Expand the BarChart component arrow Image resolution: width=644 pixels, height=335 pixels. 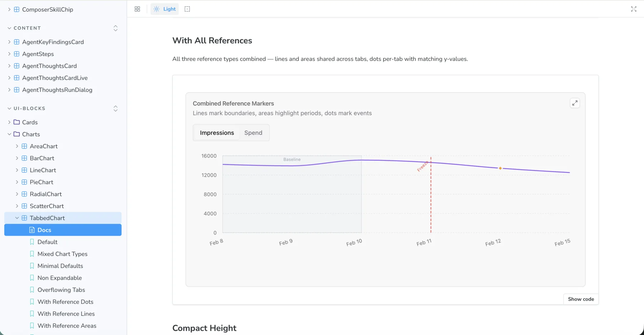(17, 158)
